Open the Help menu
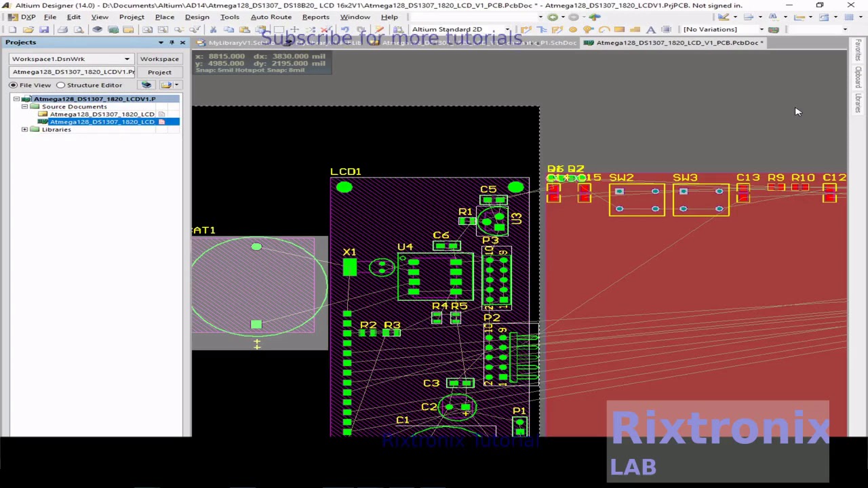Screen dimensions: 868x488 [389, 17]
